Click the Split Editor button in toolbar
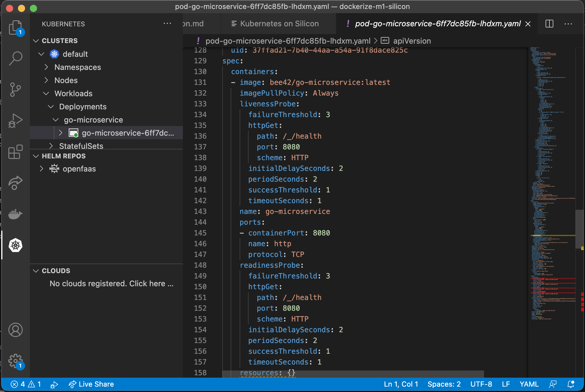Viewport: 585px width, 392px height. [549, 24]
